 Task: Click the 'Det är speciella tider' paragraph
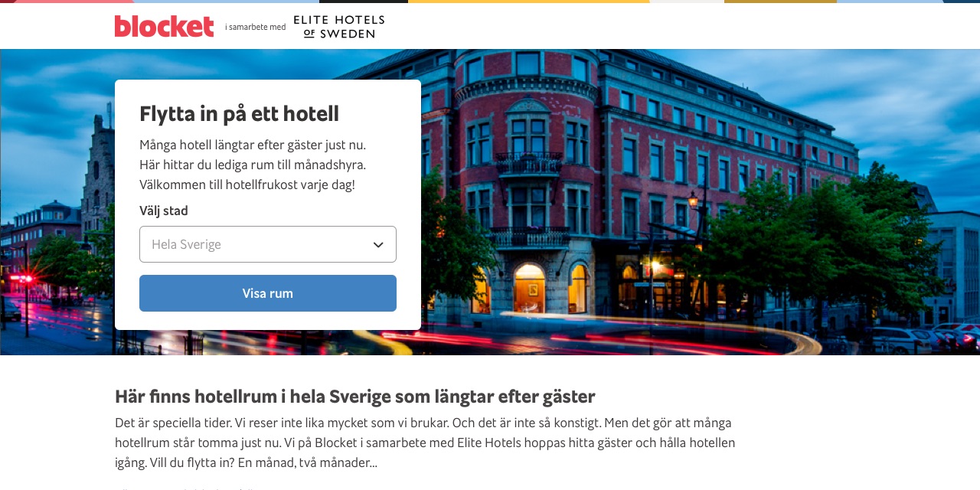[425, 443]
